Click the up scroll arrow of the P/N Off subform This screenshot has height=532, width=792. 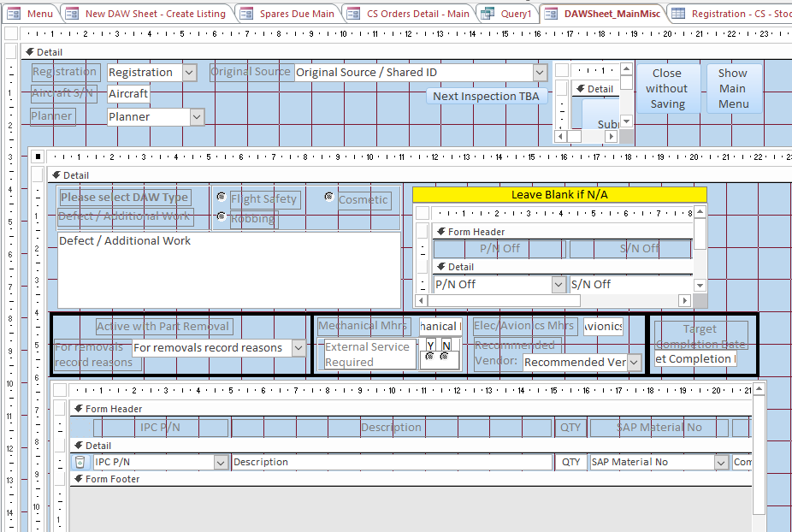coord(700,211)
